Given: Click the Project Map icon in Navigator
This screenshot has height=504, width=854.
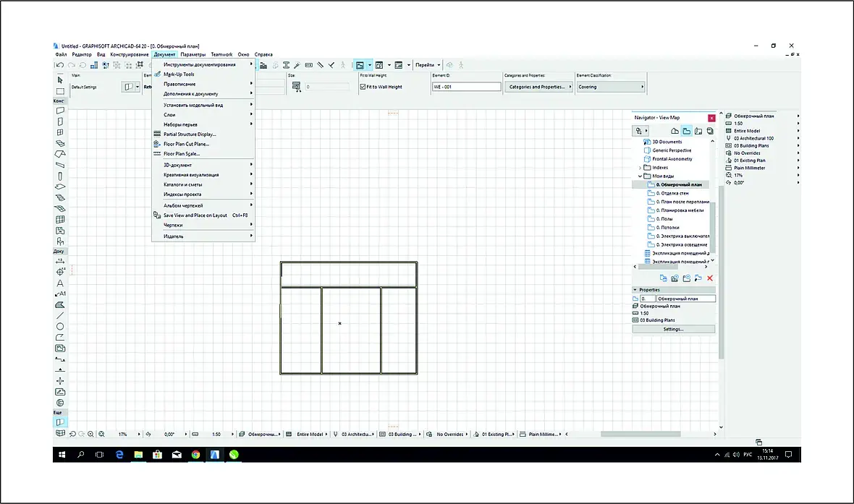Looking at the screenshot, I should click(x=675, y=131).
